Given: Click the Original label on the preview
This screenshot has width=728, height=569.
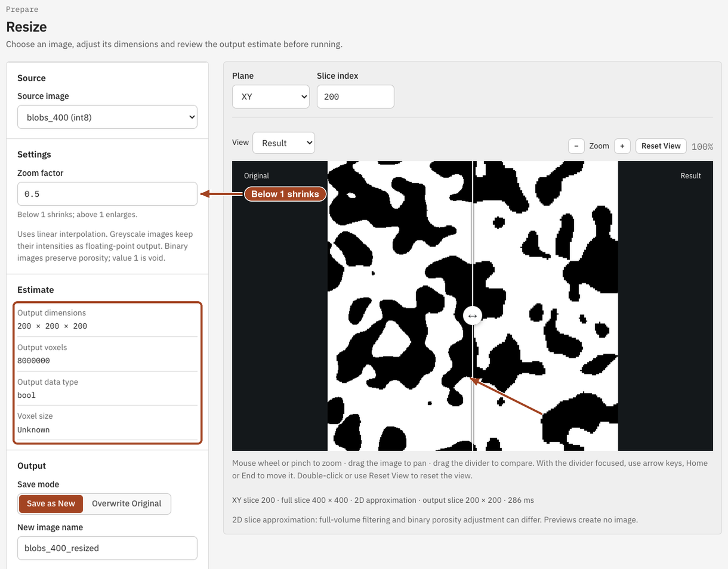Looking at the screenshot, I should pos(257,176).
